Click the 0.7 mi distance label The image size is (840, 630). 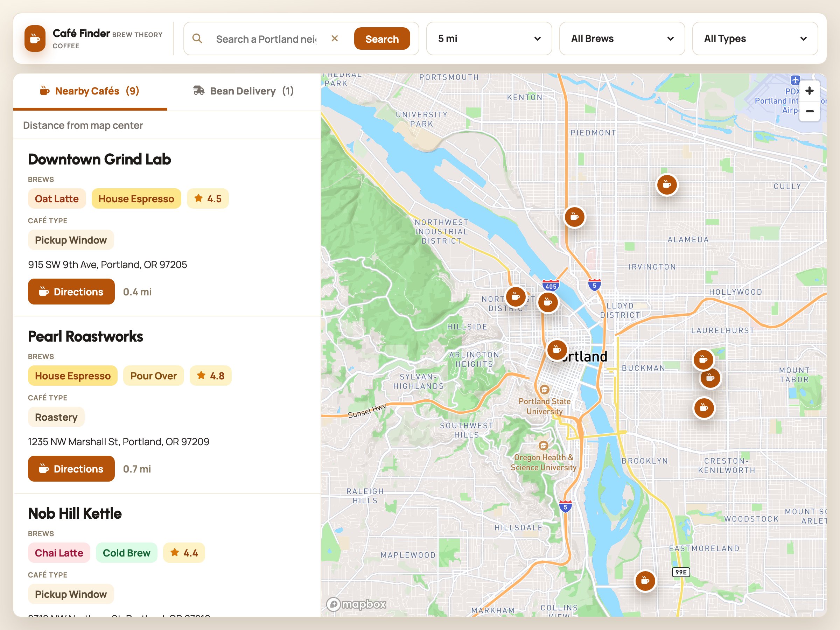pos(137,469)
